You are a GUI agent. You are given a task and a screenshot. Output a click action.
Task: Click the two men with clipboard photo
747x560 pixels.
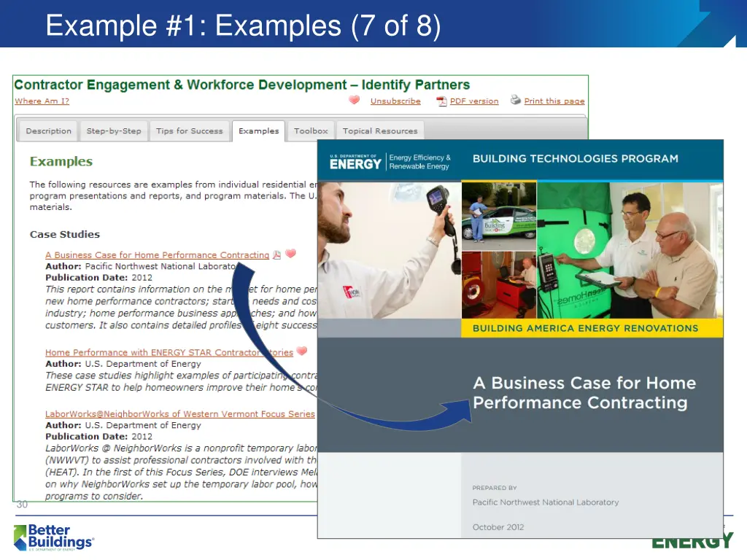630,250
